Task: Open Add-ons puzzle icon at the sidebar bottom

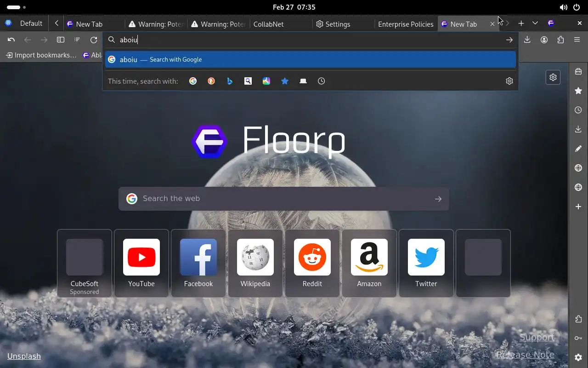Action: coord(578,319)
